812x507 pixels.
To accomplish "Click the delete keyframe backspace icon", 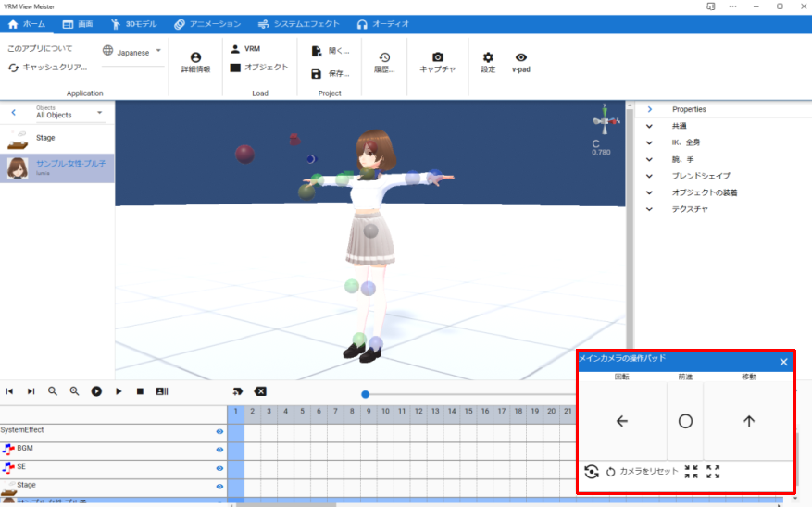I will 260,391.
